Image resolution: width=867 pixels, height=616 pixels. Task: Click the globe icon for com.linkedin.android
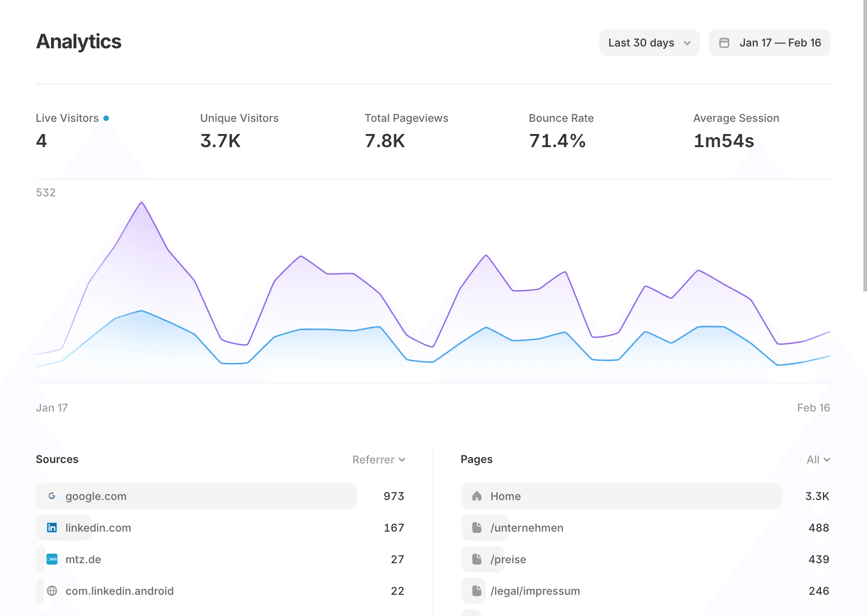[x=52, y=591]
